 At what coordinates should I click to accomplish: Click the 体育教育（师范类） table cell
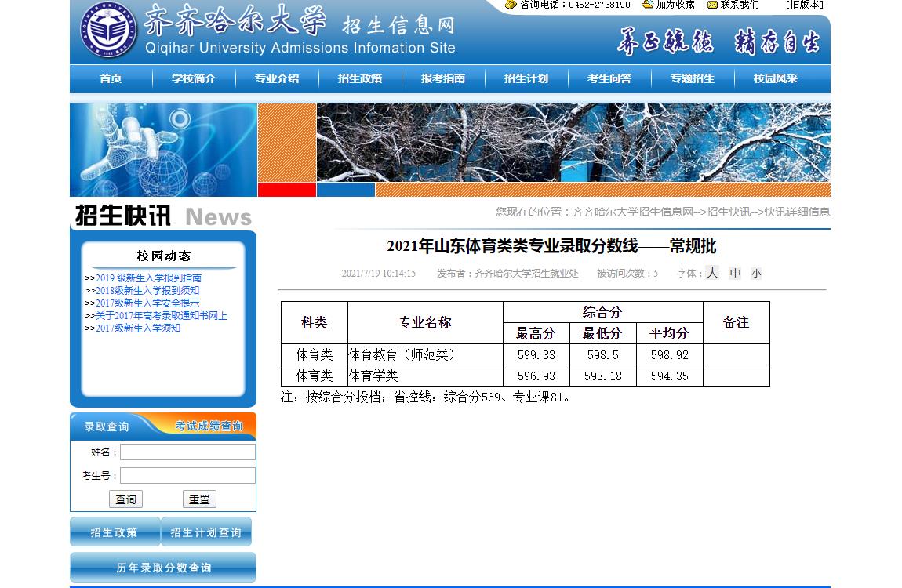pyautogui.click(x=425, y=354)
